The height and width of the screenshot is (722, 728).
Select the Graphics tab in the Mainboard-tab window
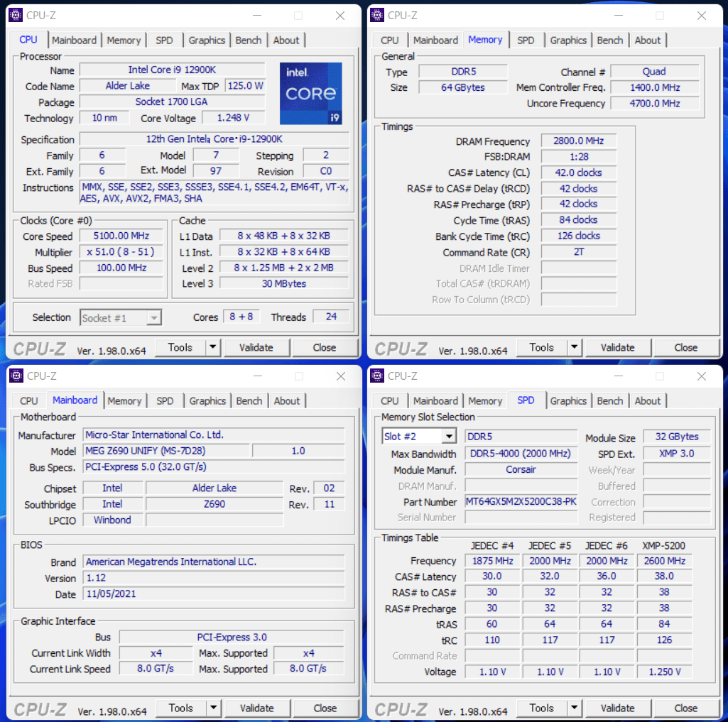(207, 400)
